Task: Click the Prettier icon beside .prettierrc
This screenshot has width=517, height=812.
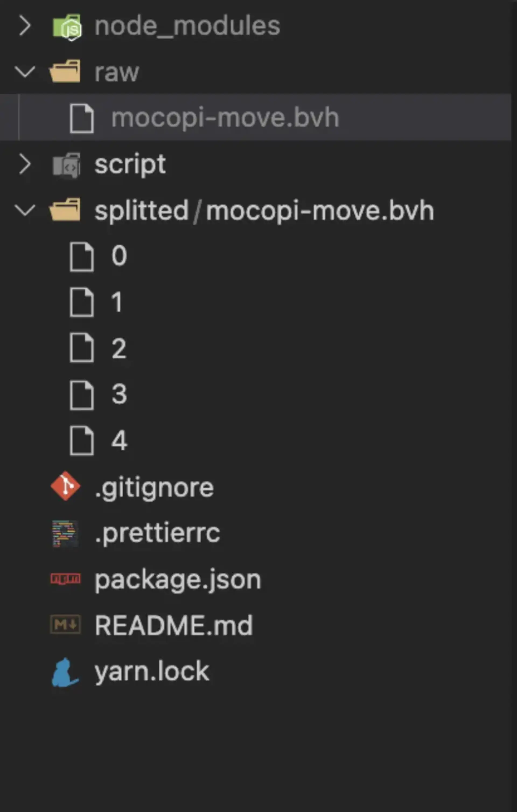Action: [65, 533]
